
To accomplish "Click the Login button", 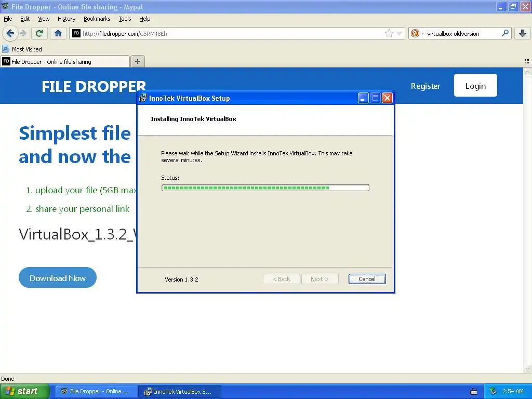I will (475, 86).
